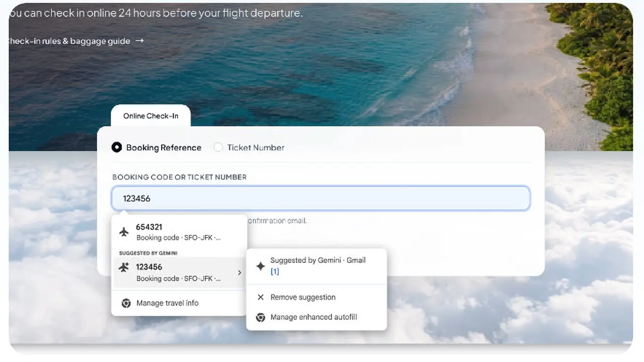Open the [1] Gmail source link

275,271
